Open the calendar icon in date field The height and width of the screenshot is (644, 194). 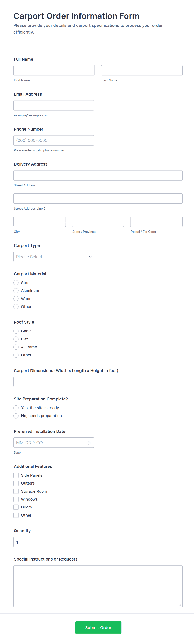(x=89, y=442)
